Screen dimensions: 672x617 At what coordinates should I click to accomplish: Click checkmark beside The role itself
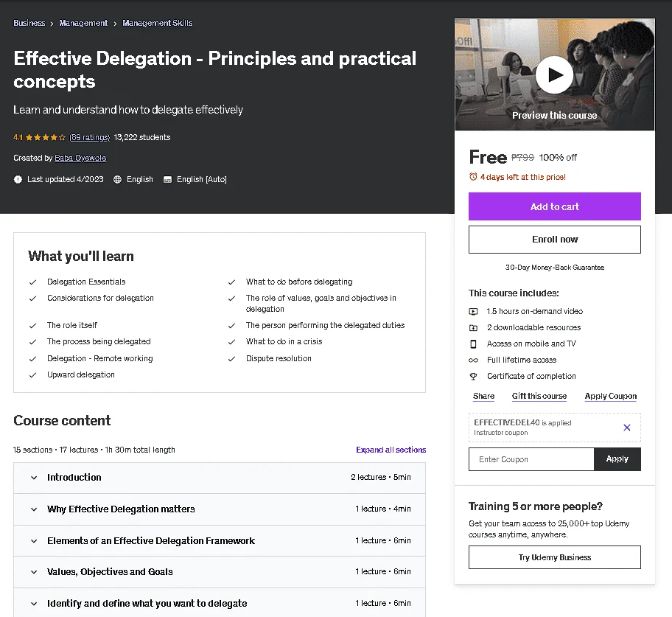(x=32, y=325)
